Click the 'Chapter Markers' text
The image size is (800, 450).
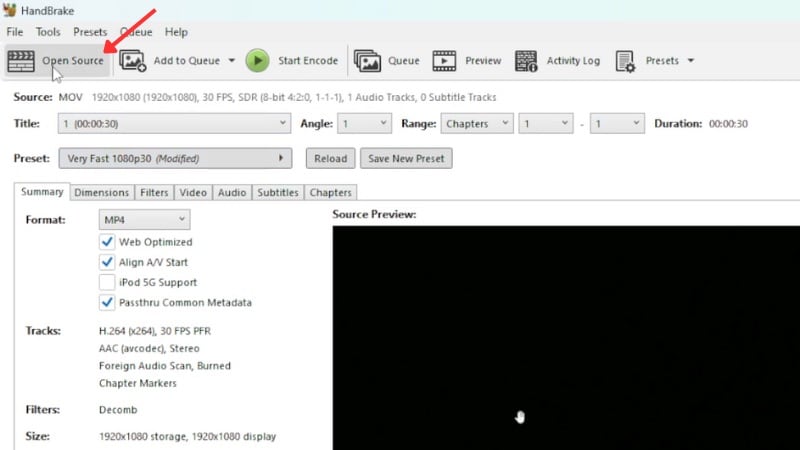(138, 383)
